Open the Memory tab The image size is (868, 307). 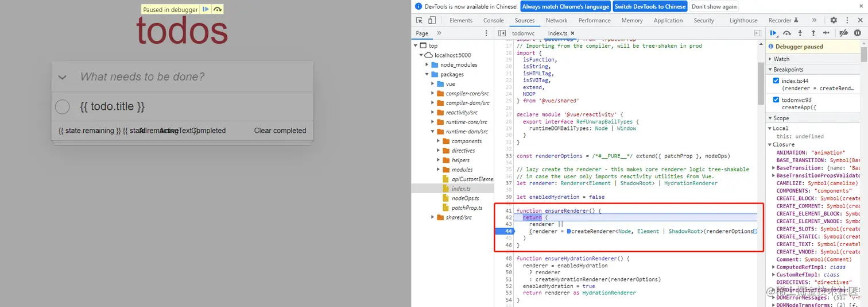click(x=632, y=20)
